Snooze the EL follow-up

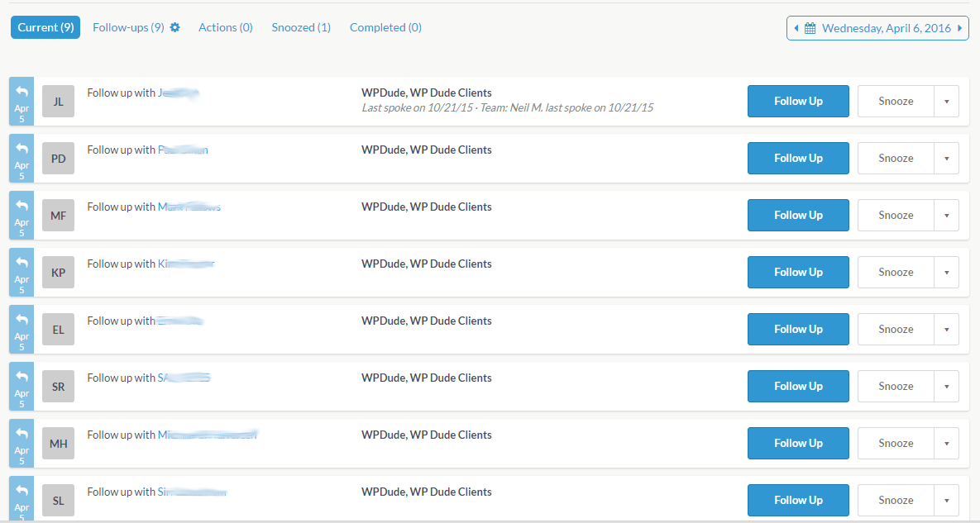click(x=896, y=329)
